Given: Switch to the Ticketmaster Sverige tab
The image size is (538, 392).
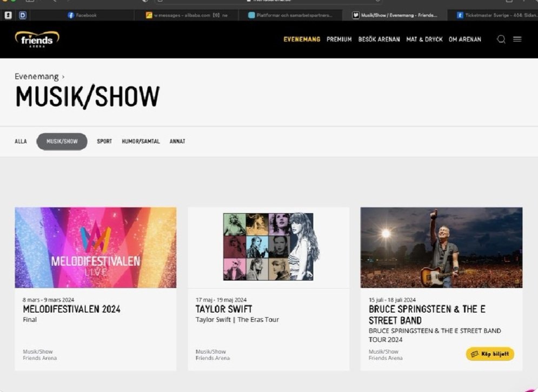Looking at the screenshot, I should (493, 15).
